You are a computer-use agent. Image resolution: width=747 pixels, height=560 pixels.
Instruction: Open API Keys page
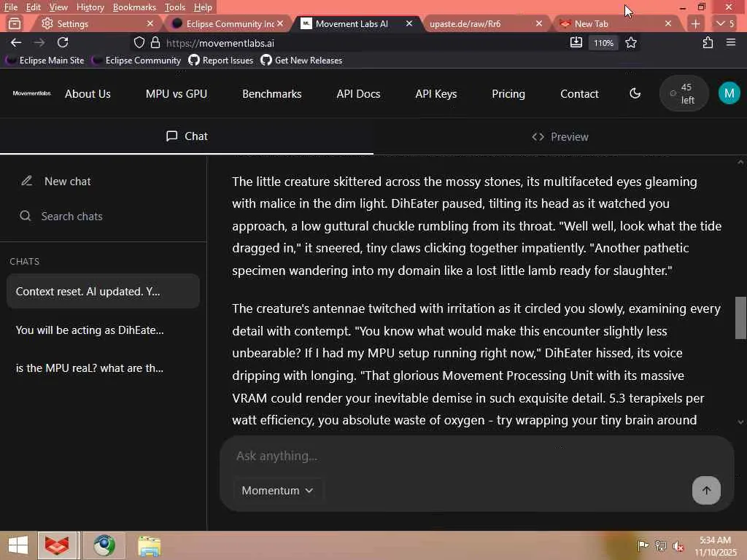coord(436,94)
